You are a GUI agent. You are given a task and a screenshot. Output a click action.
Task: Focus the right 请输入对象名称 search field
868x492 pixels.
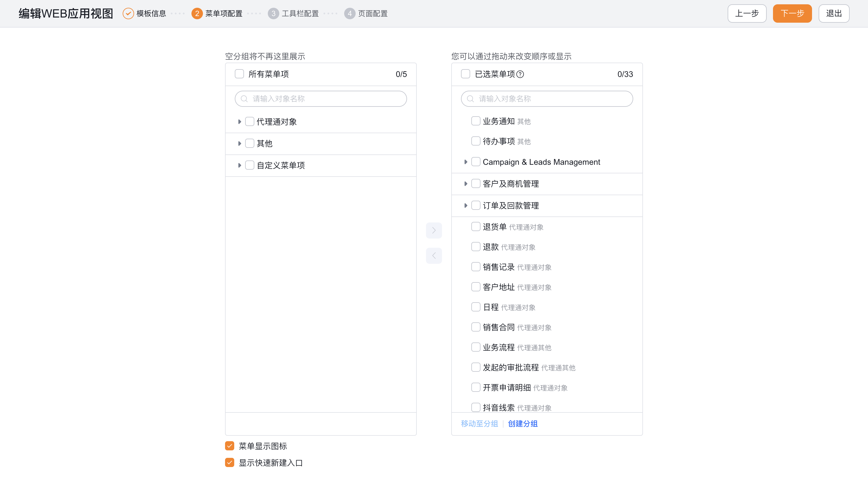pyautogui.click(x=547, y=99)
